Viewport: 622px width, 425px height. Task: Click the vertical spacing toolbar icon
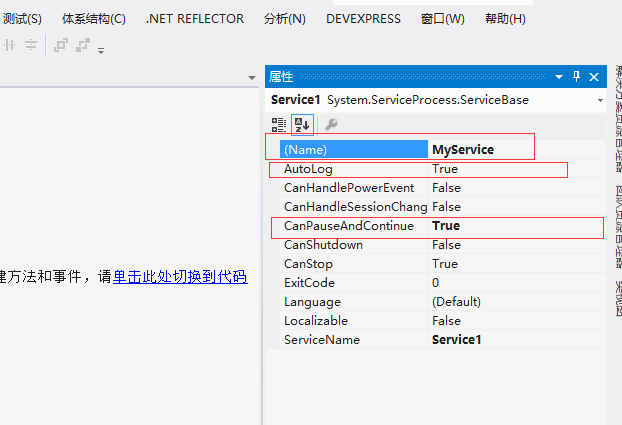click(31, 45)
